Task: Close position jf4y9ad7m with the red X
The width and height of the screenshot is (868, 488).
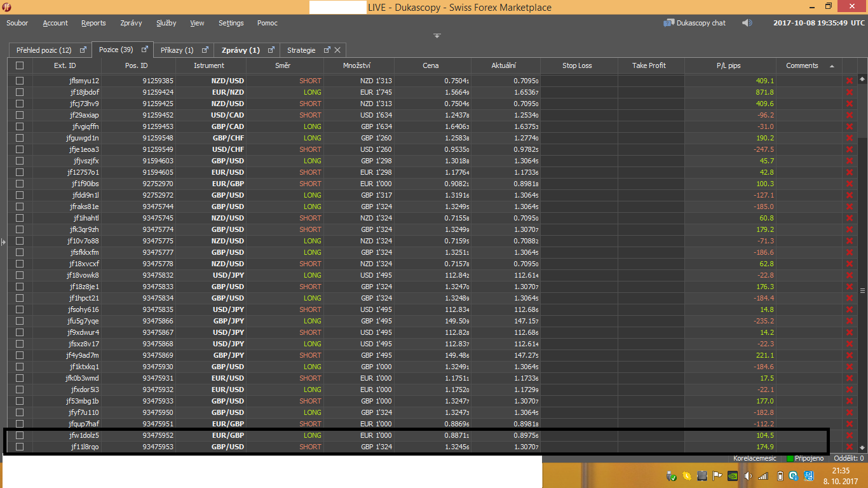Action: [x=849, y=355]
